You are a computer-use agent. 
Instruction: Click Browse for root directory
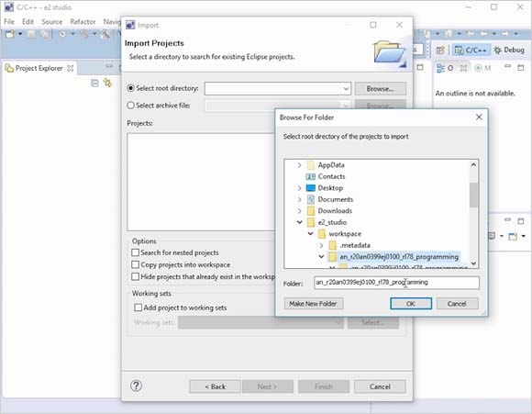click(380, 89)
